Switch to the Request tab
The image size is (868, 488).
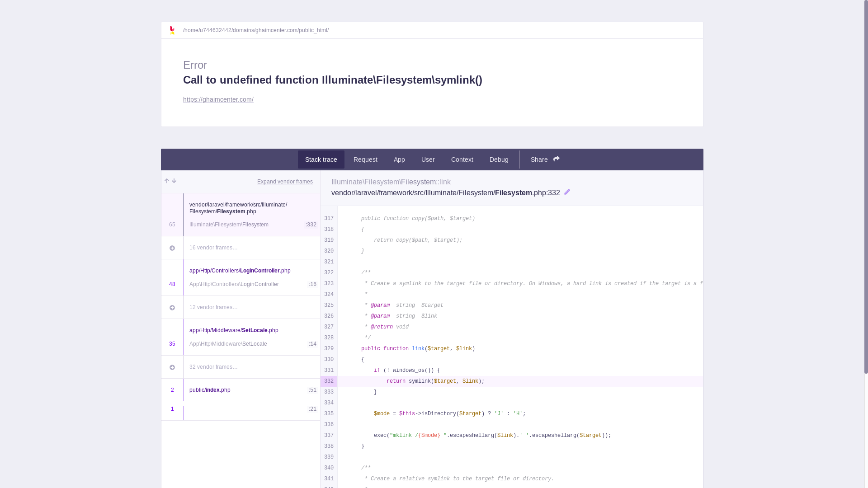tap(365, 160)
